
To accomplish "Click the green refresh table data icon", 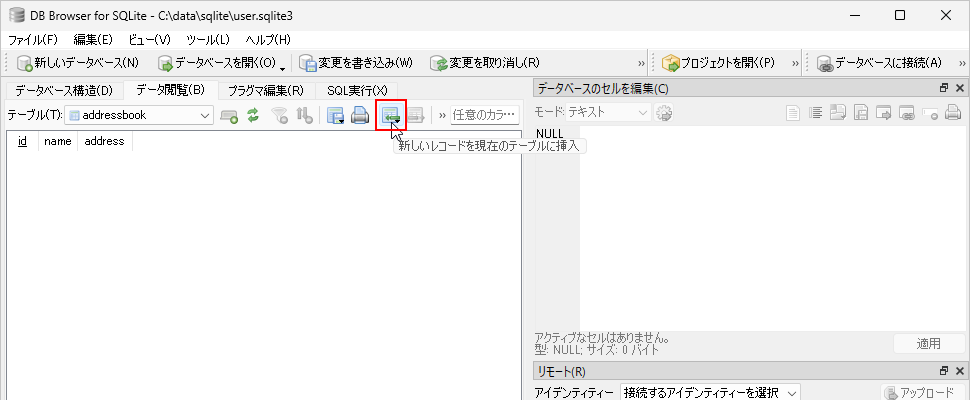I will tap(252, 115).
